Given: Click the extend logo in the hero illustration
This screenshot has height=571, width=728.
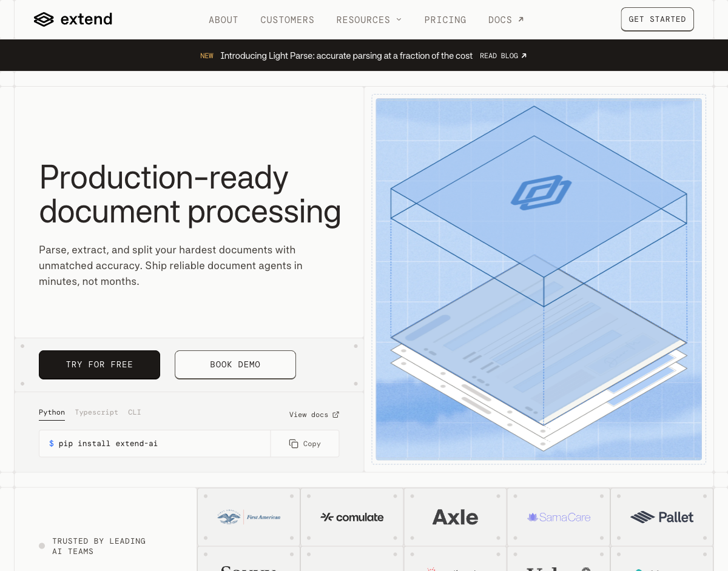Looking at the screenshot, I should [541, 193].
